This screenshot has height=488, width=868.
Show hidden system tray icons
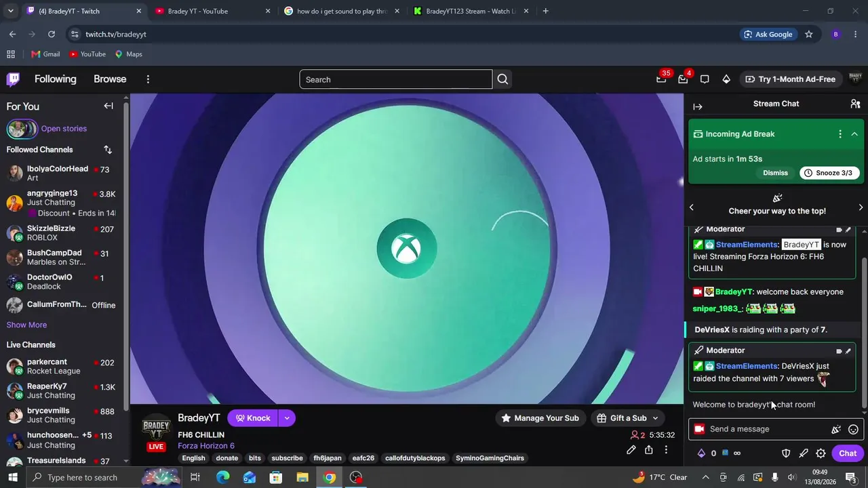[705, 477]
